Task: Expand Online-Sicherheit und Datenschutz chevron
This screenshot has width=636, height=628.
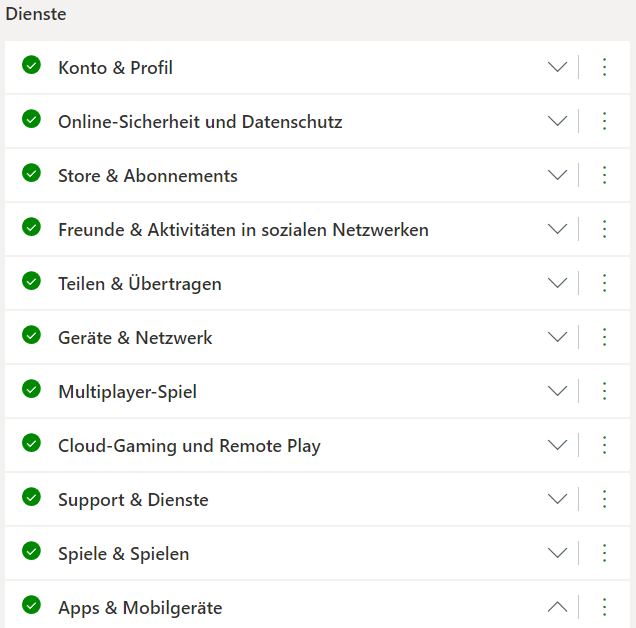Action: point(557,121)
